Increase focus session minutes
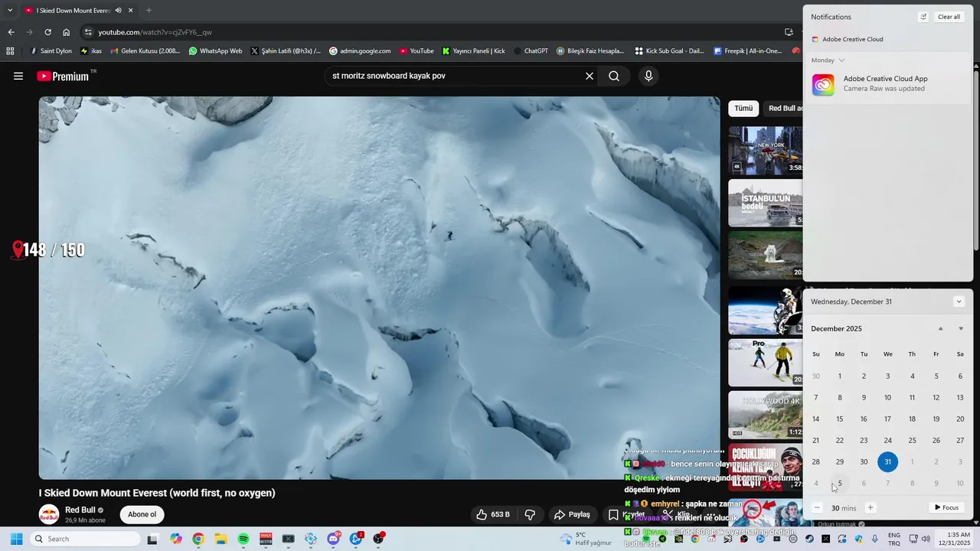980x551 pixels. 870,507
